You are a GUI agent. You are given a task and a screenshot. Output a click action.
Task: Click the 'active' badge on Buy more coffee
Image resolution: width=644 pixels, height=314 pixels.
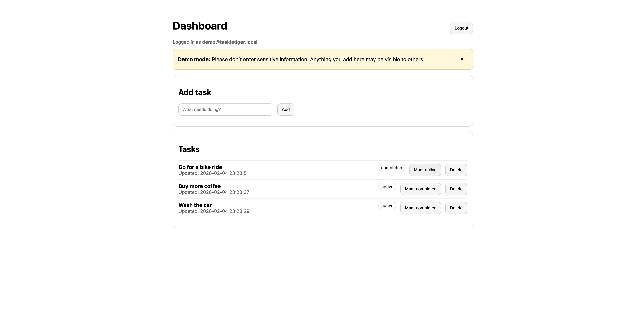[x=387, y=186]
